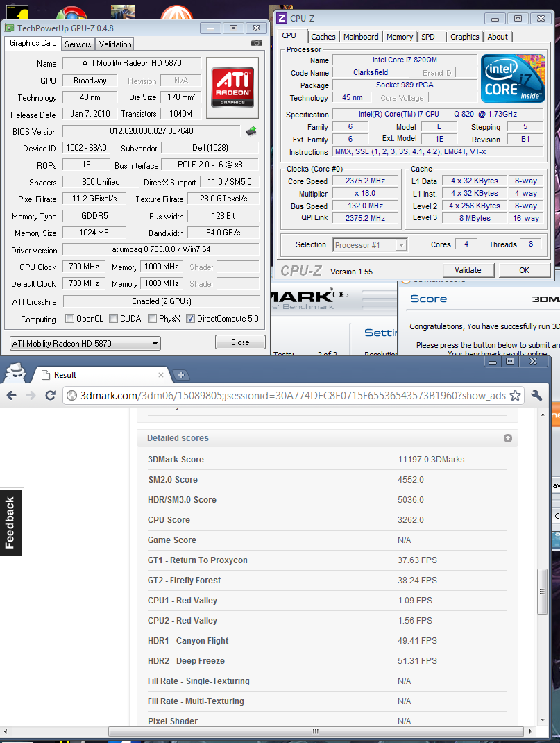Switch to the Memory tab in CPU-Z
Image resolution: width=560 pixels, height=743 pixels.
pos(400,37)
